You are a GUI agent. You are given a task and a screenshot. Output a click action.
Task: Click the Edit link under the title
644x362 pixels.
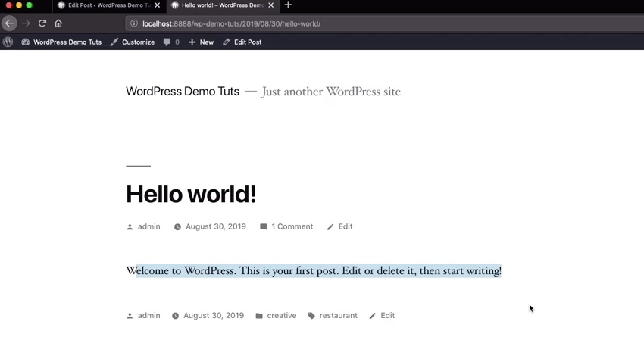coord(345,226)
